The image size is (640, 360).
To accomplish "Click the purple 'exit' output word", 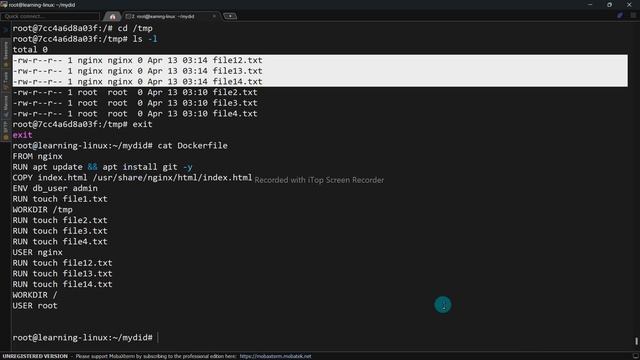I will (x=22, y=135).
